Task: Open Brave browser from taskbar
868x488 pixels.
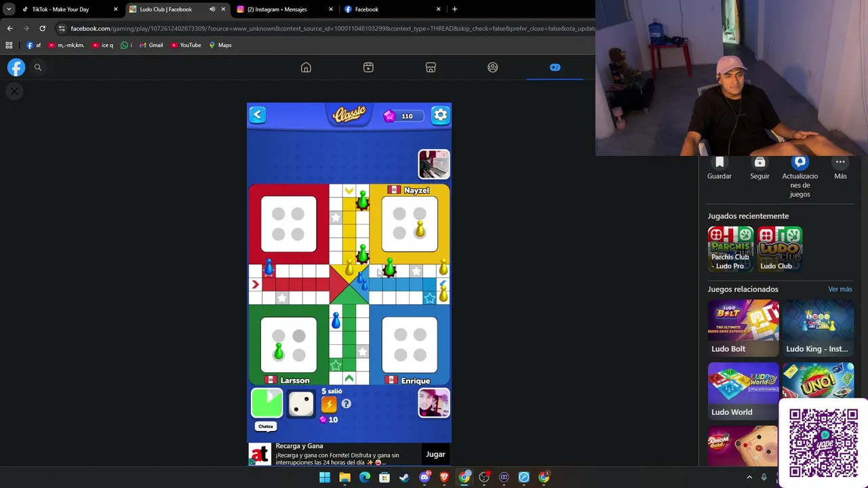Action: 444,477
